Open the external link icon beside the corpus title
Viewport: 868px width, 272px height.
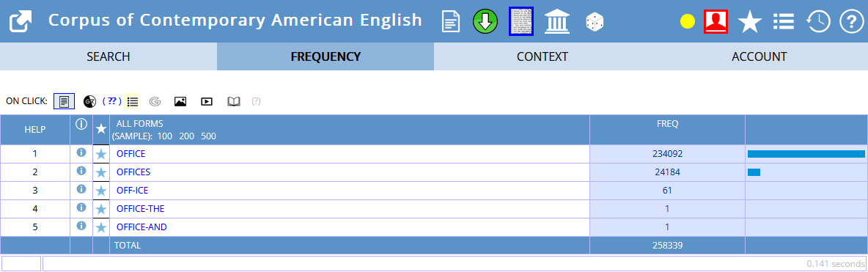point(21,21)
